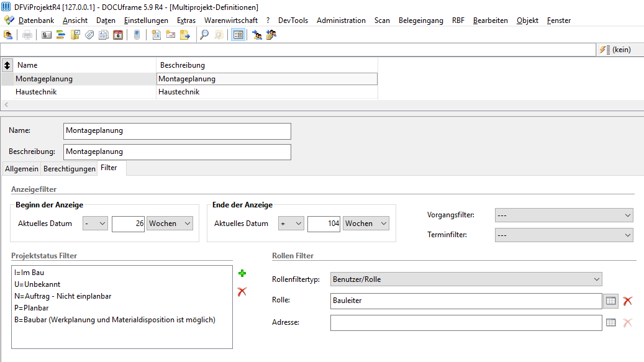Screen dimensions: 644x362
Task: Click the database users icon in toolbar
Action: [8, 35]
